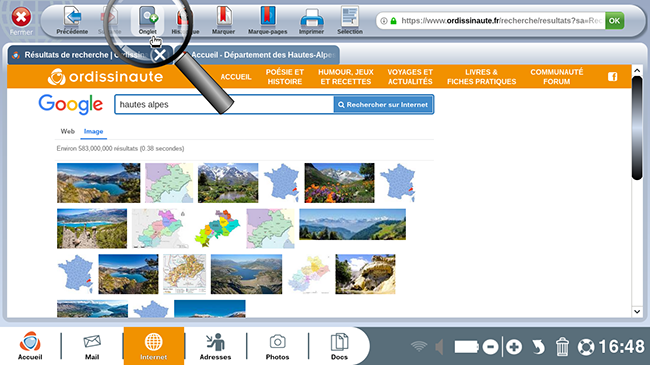The image size is (650, 365).
Task: Close the Résultats de recherche tab
Action: coord(160,55)
